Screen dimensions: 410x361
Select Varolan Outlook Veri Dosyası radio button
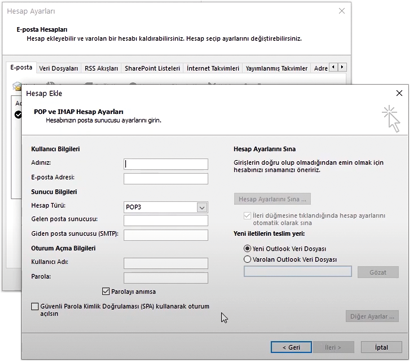[x=247, y=259]
